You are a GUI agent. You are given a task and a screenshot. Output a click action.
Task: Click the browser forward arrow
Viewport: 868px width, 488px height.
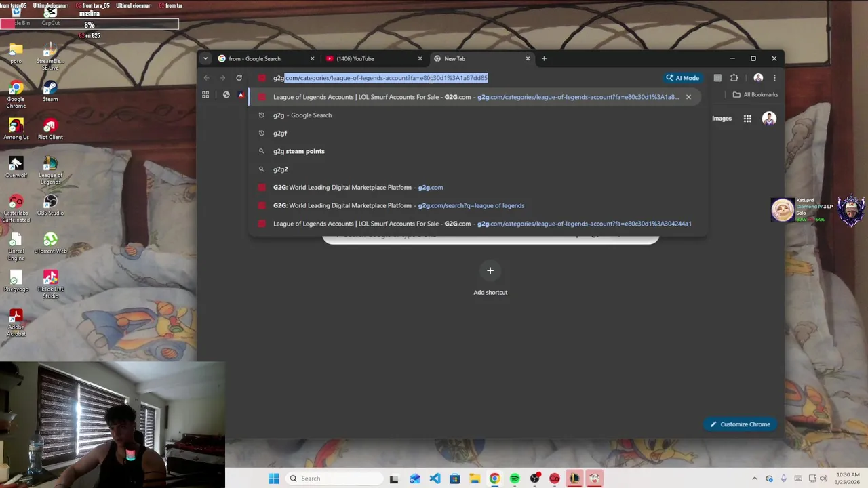(222, 78)
